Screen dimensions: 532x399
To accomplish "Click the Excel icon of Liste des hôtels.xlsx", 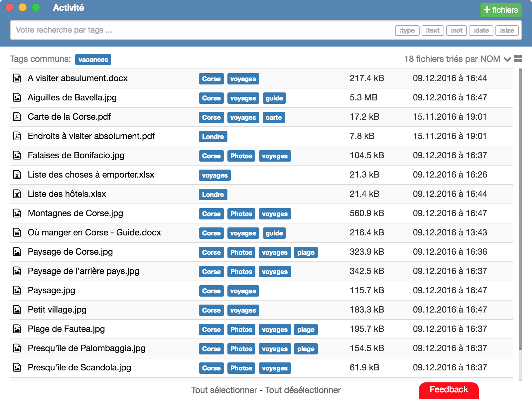I will [17, 194].
